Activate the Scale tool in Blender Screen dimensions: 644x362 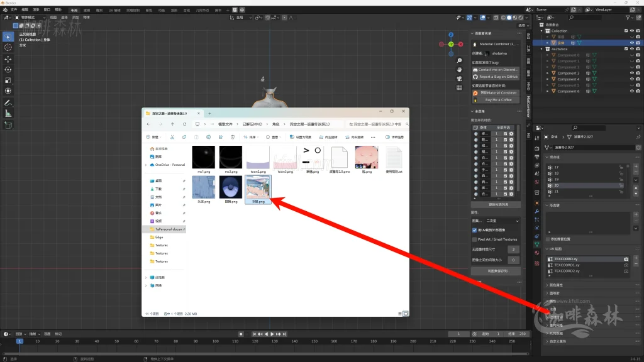[8, 80]
